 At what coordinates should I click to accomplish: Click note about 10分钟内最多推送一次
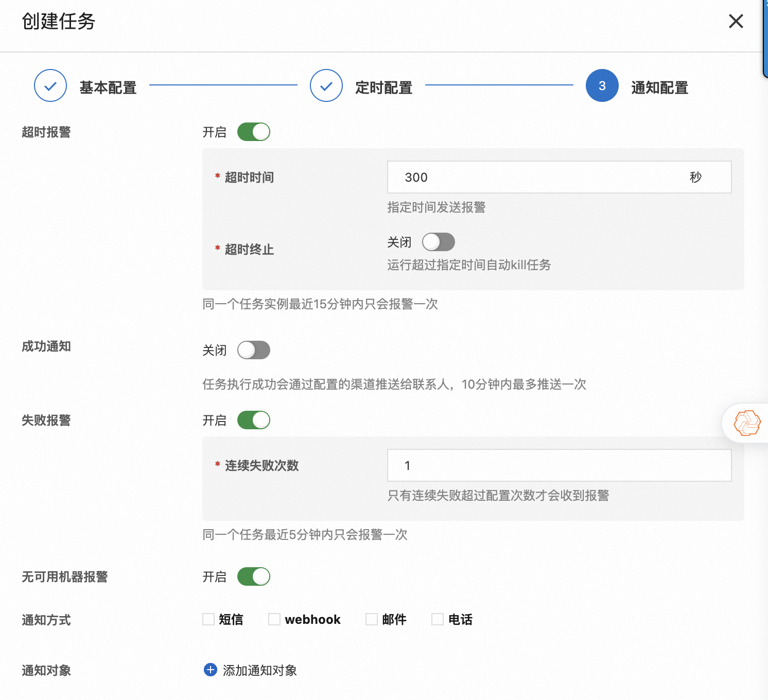tap(394, 384)
